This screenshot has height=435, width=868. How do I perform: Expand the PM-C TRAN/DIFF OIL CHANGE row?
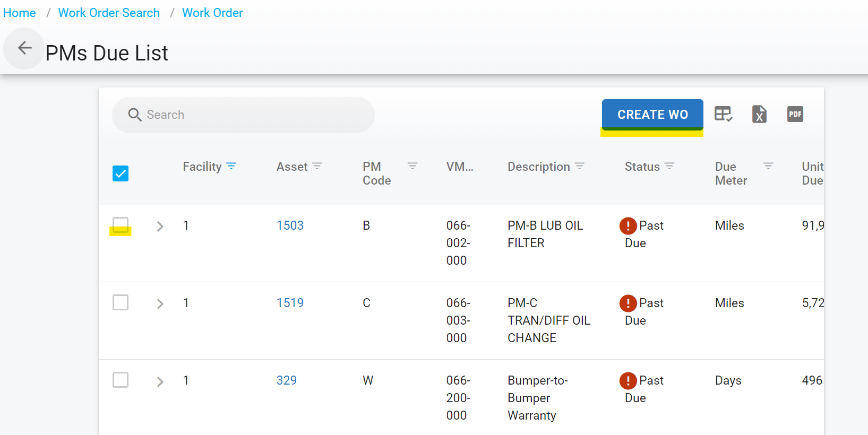[160, 304]
